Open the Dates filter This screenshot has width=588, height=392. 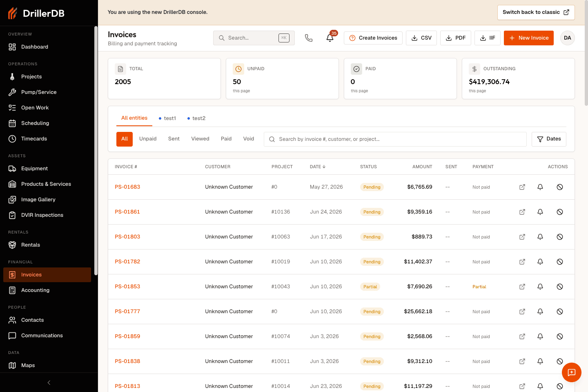[x=549, y=139]
